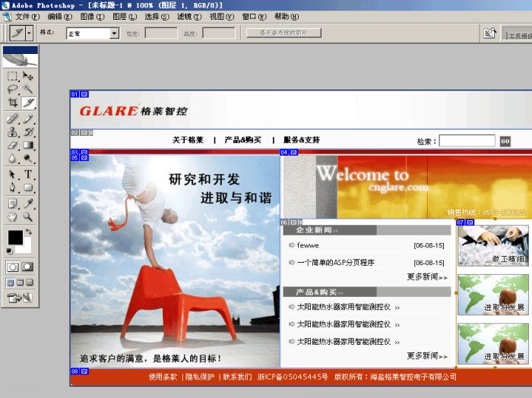
Task: Switch to Quick Mask mode
Action: point(27,267)
